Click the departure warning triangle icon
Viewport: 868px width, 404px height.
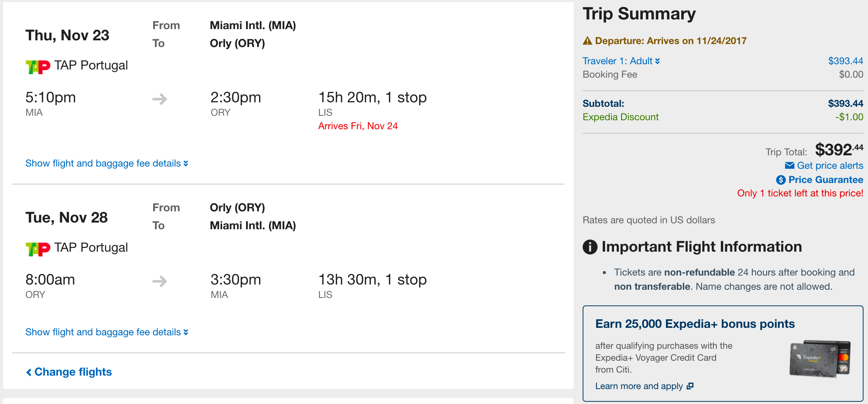(x=588, y=41)
